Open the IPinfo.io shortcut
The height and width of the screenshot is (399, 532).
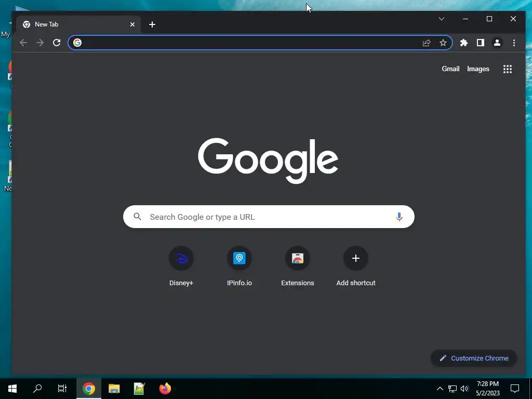(239, 267)
